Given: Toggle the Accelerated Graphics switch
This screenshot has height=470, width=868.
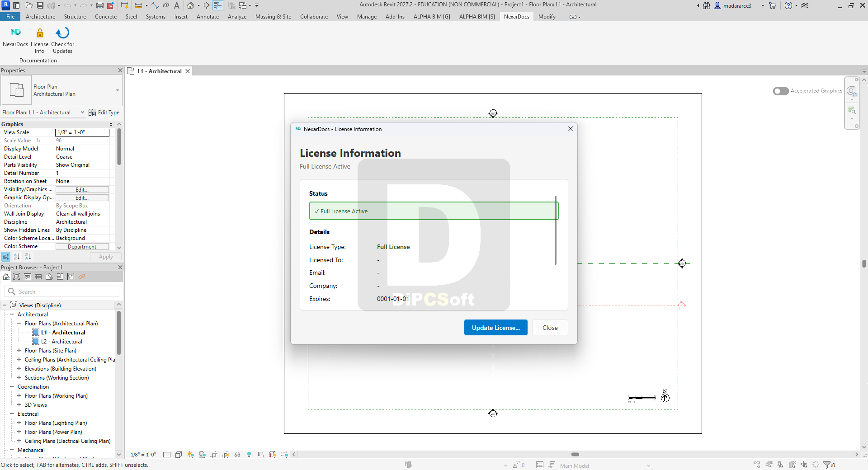Looking at the screenshot, I should 781,91.
